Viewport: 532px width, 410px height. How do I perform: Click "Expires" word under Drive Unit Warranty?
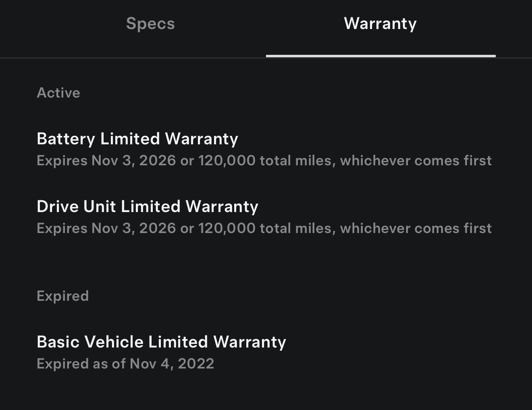click(62, 228)
